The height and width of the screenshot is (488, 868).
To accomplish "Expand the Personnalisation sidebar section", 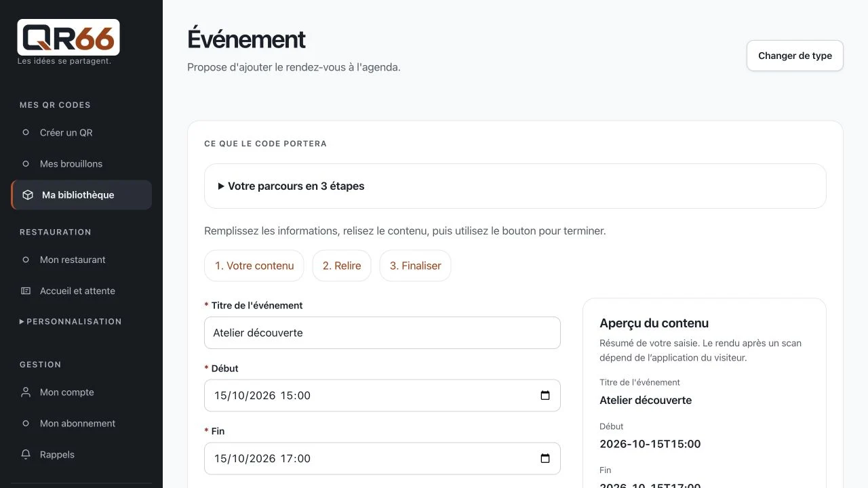I will (x=71, y=321).
